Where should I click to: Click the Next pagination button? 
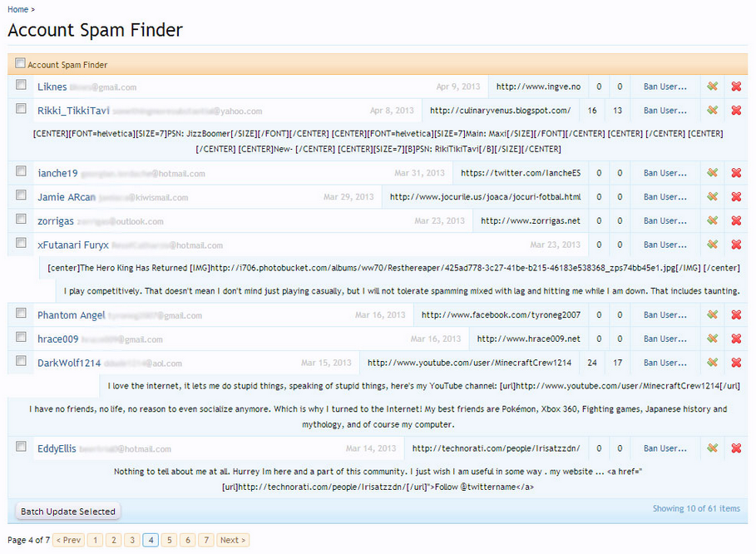coord(232,540)
